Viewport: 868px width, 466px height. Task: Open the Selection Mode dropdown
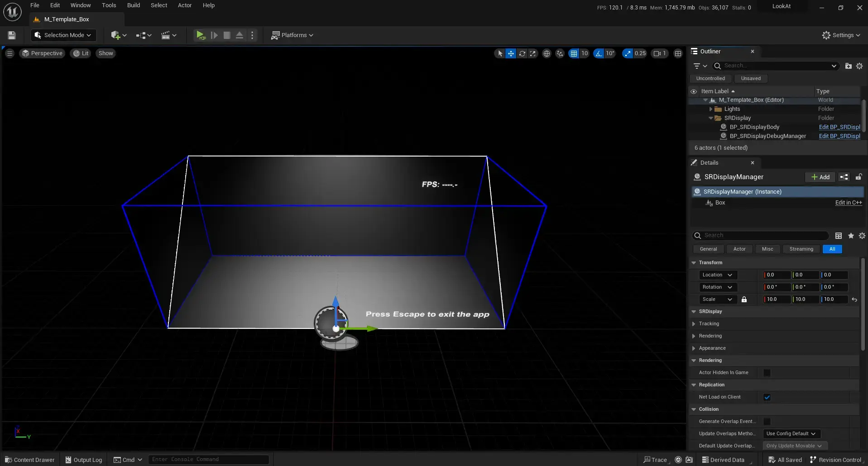63,35
